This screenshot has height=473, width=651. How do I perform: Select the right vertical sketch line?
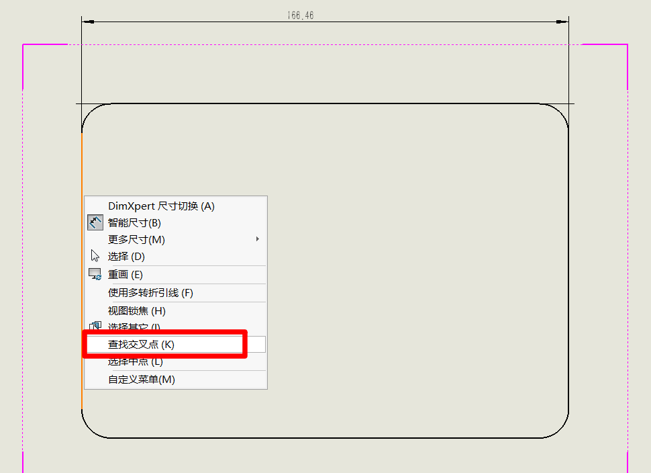[568, 270]
